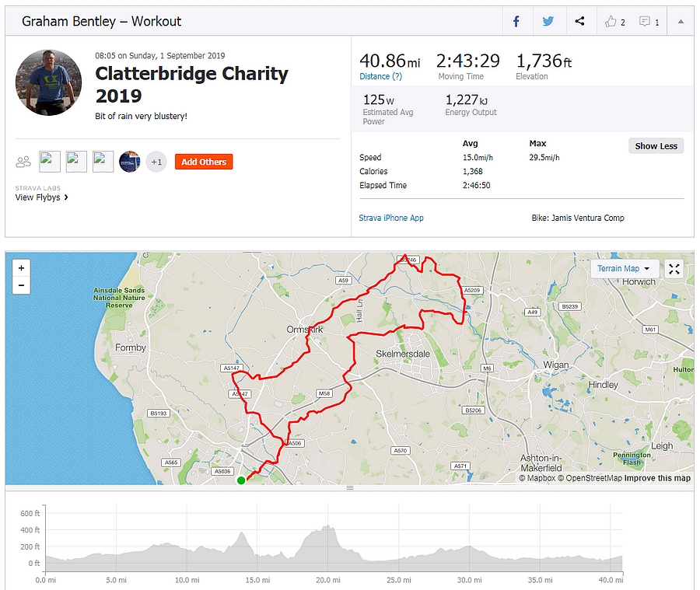
Task: Zoom out on map with minus
Action: 21,285
